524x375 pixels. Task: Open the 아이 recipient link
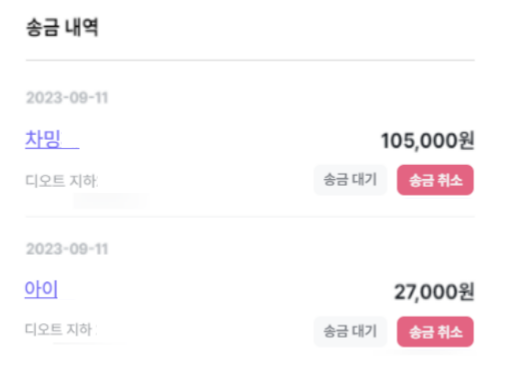pyautogui.click(x=41, y=289)
